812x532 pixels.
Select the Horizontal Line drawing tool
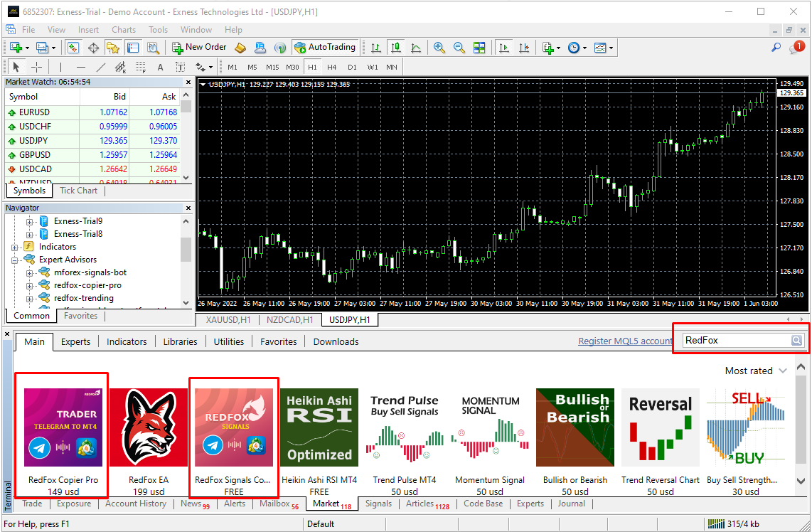coord(80,67)
